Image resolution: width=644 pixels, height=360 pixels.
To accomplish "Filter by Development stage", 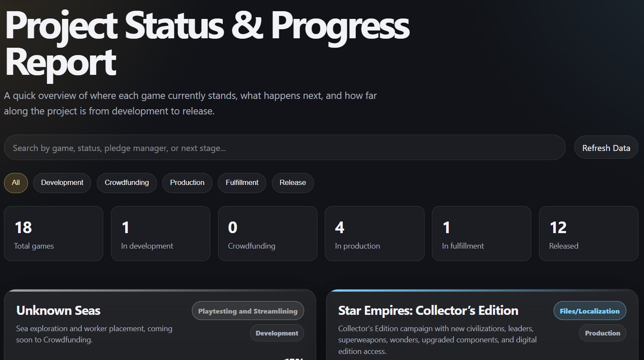I will pos(62,183).
